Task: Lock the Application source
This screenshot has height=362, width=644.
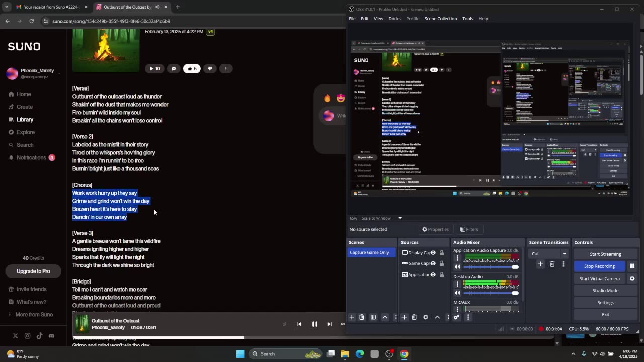Action: pyautogui.click(x=442, y=275)
